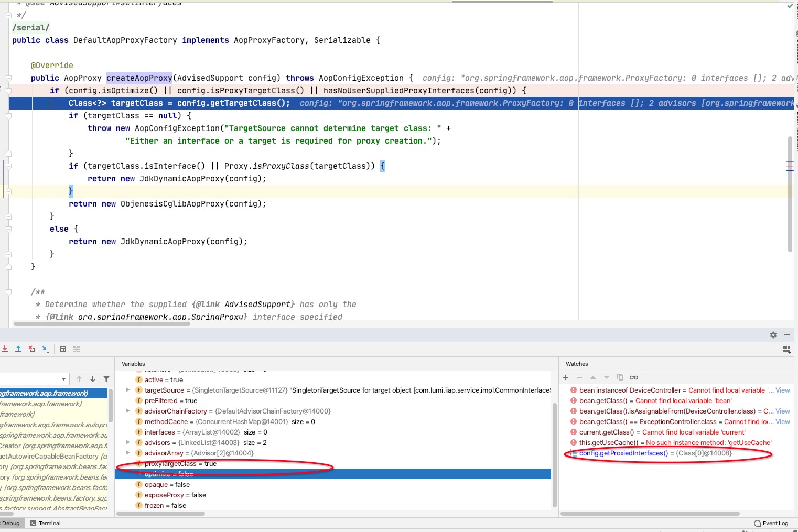Viewport: 798px width, 532px height.
Task: Click View link on ExceptionController.class watch row
Action: 783,421
